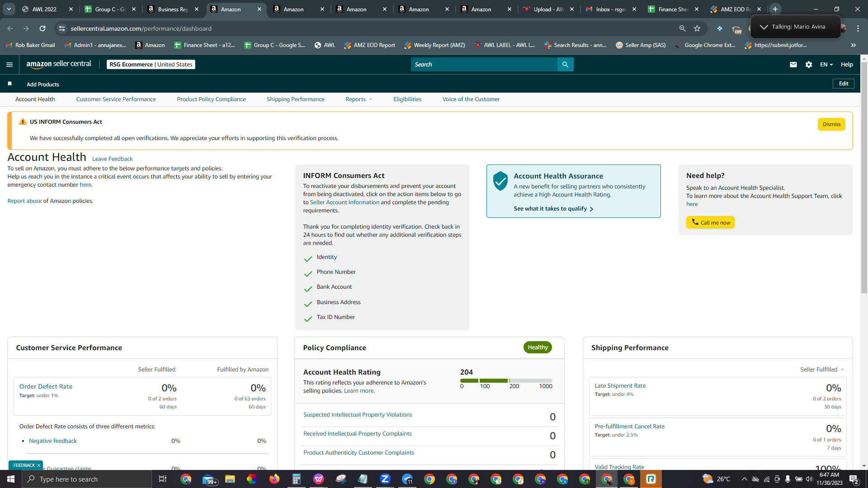868x488 pixels.
Task: Click the search magnifier button
Action: pos(565,65)
